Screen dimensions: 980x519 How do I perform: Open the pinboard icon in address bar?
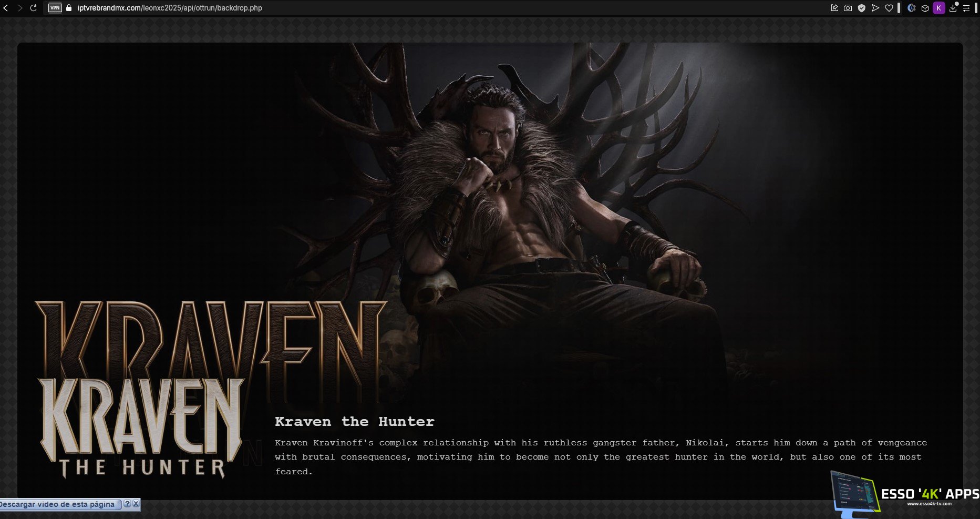[834, 8]
